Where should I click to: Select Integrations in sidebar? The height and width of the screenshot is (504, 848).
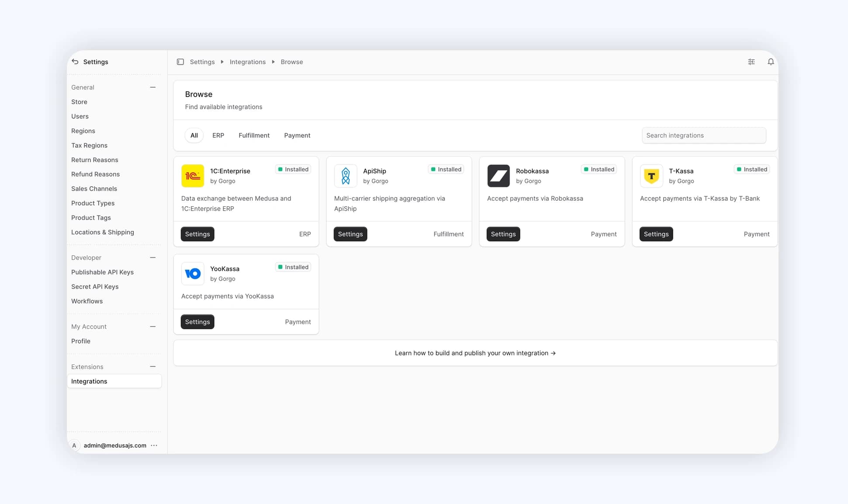(114, 381)
